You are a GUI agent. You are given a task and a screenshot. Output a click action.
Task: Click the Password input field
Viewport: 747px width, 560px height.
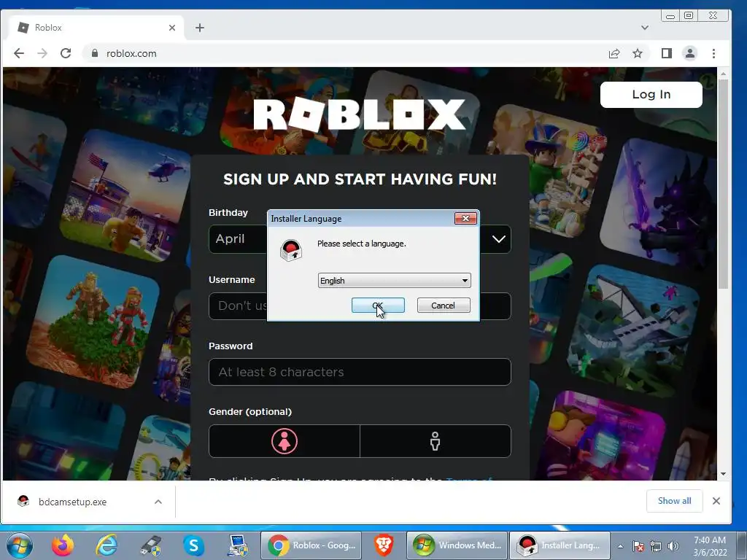[360, 372]
